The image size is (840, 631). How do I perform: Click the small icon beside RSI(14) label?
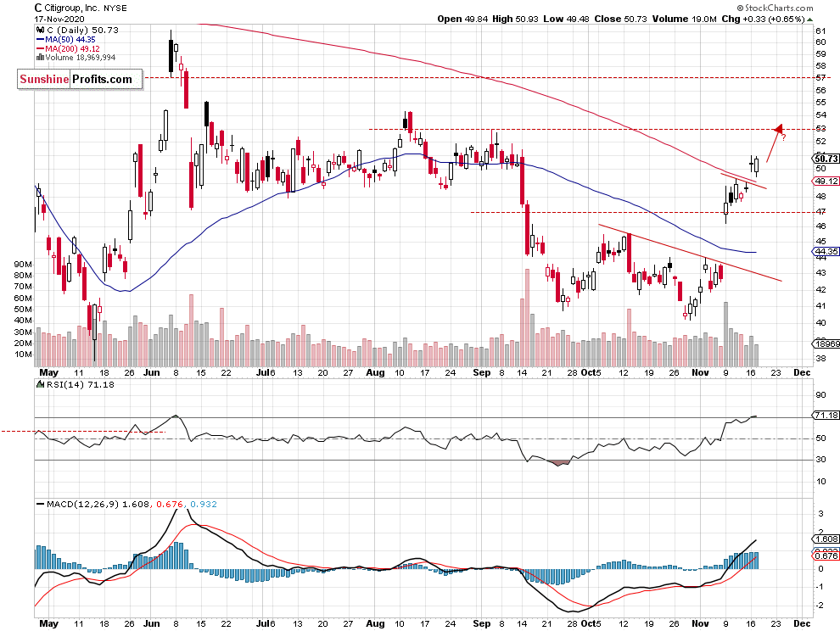40,384
